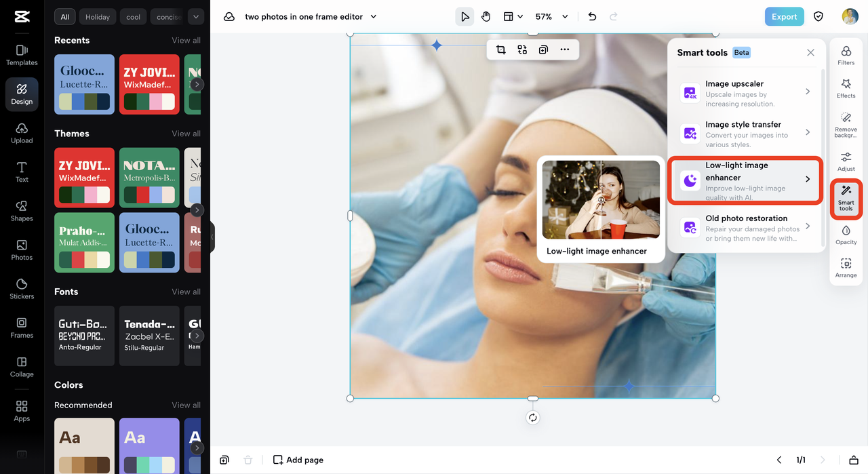Open the Opacity control
The height and width of the screenshot is (474, 868).
click(846, 235)
